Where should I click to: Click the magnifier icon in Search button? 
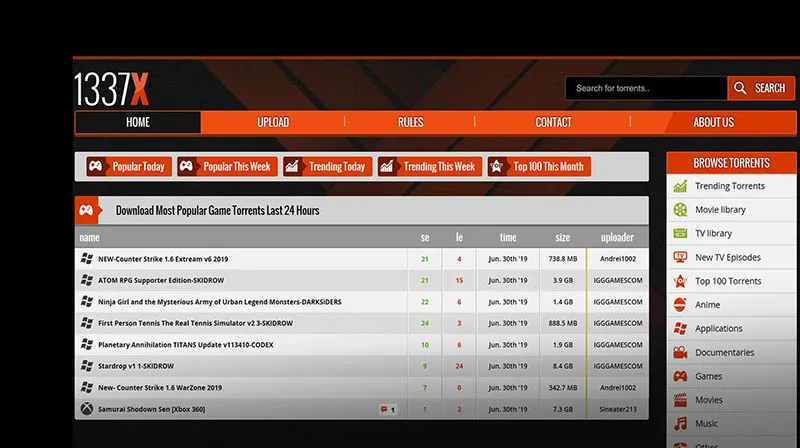coord(740,88)
